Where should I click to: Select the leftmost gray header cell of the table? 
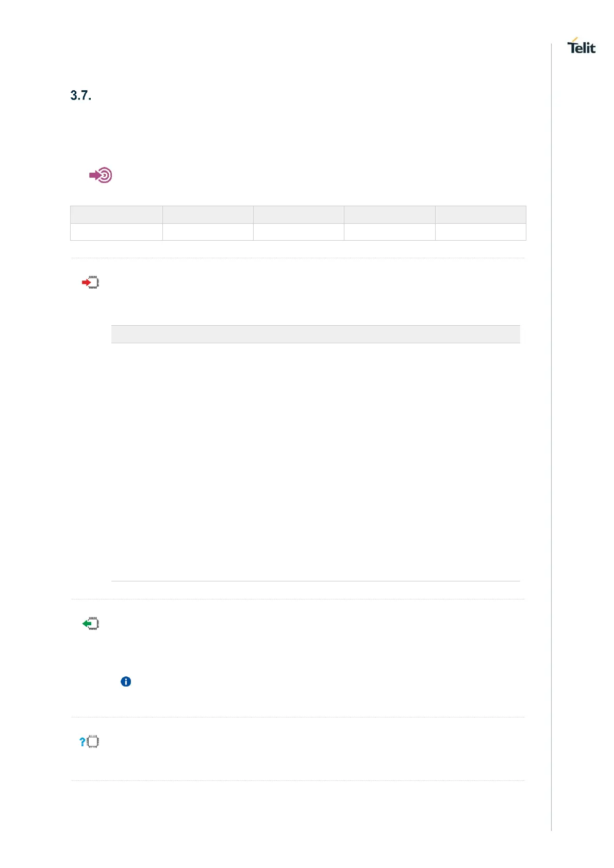coord(117,214)
